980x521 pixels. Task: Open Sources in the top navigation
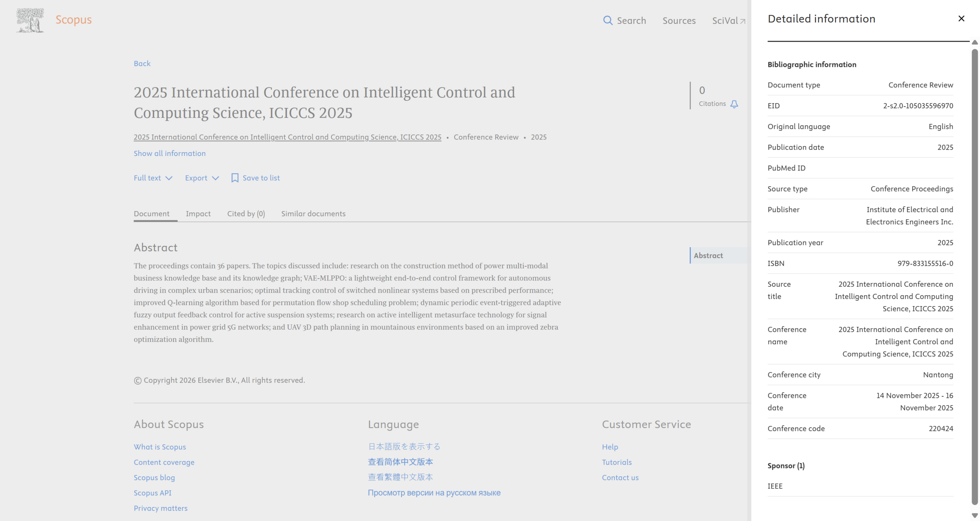[x=679, y=21]
